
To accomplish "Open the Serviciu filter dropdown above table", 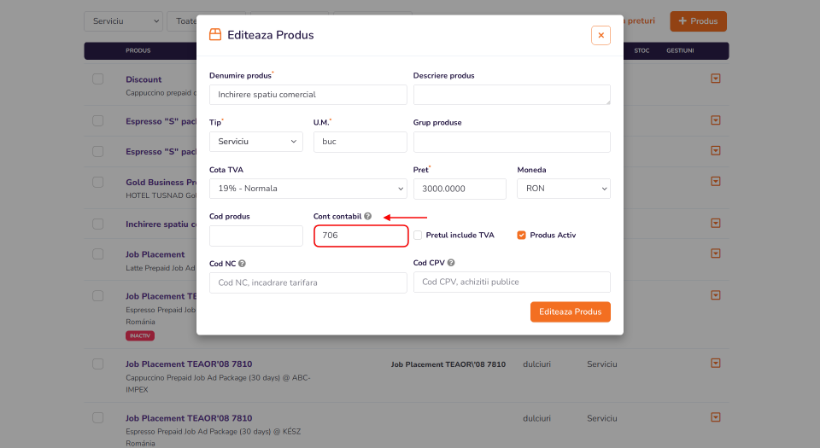I will coord(123,21).
